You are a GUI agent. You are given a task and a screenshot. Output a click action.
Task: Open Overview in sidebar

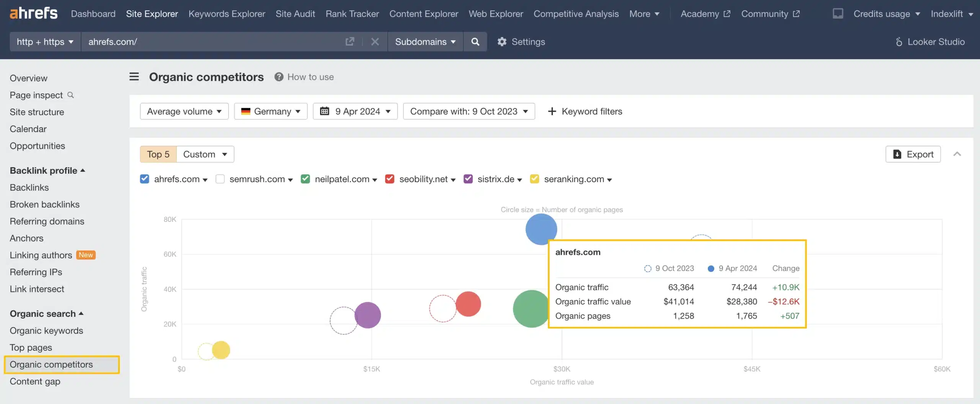29,78
